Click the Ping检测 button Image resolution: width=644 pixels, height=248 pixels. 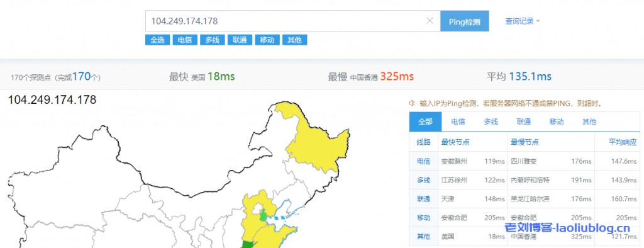point(465,21)
